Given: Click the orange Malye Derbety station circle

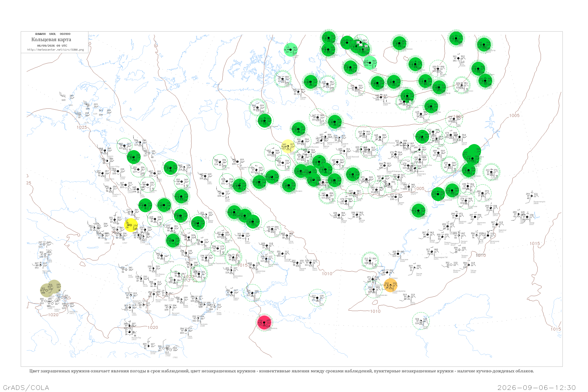Looking at the screenshot, I should [x=390, y=285].
